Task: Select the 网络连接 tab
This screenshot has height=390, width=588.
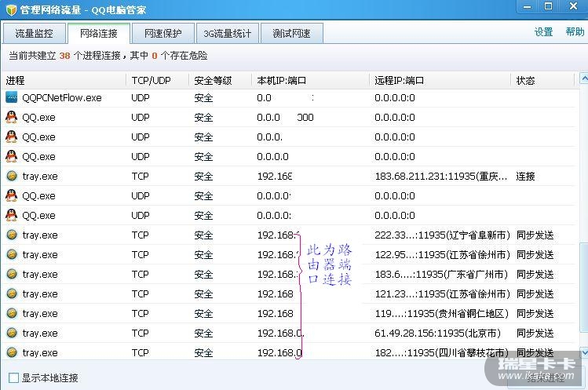Action: (99, 34)
